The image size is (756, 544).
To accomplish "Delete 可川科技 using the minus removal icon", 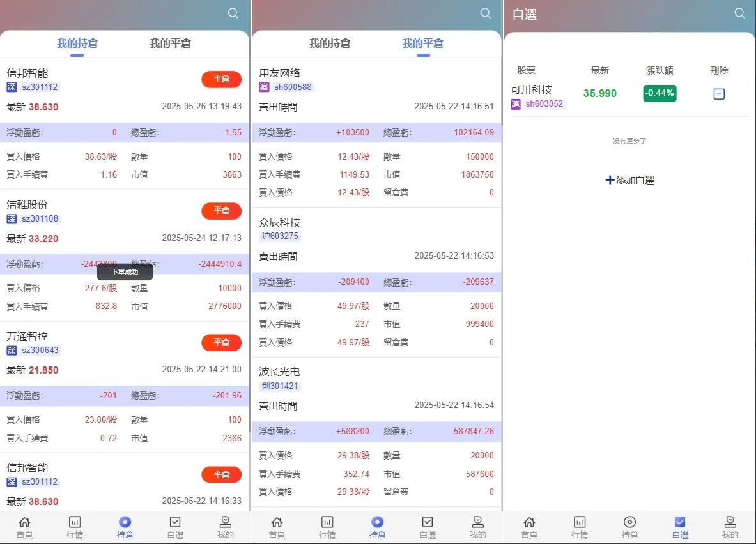I will point(719,93).
